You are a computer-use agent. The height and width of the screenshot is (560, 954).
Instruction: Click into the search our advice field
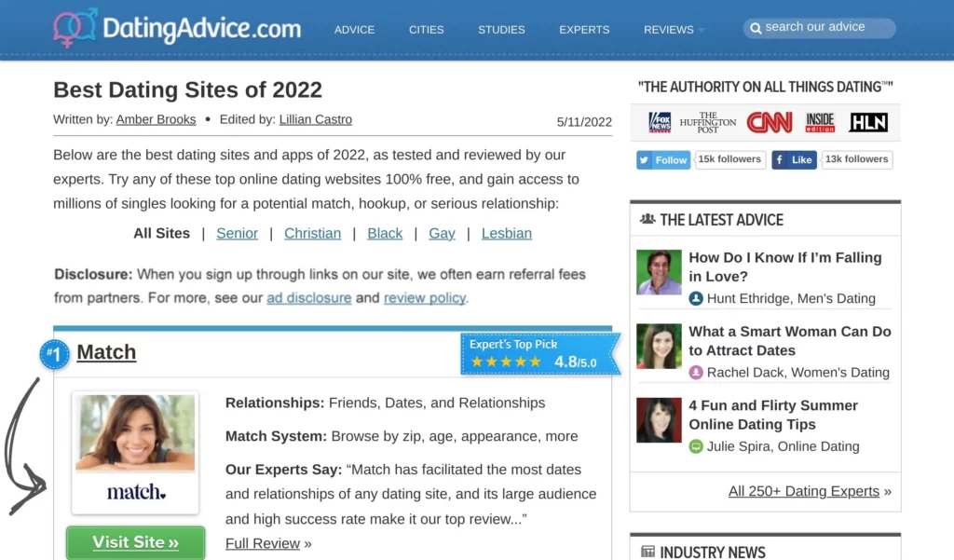819,28
